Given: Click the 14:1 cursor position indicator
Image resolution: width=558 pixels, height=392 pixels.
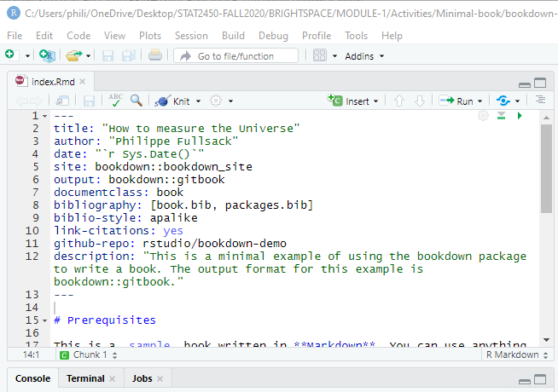Looking at the screenshot, I should [31, 355].
